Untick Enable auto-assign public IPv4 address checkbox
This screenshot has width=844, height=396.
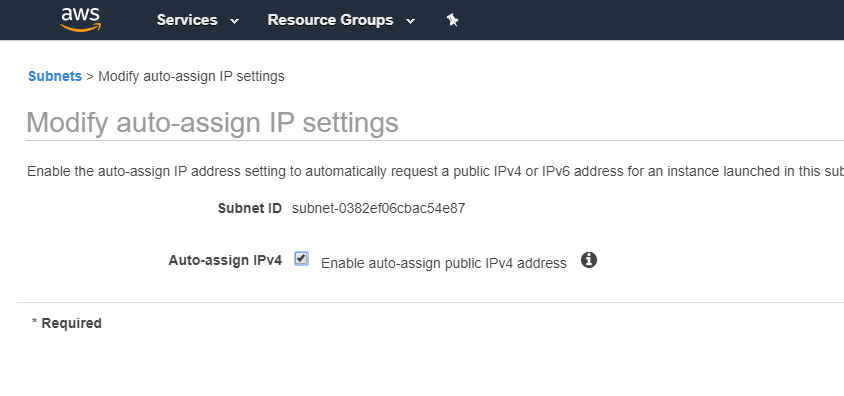pos(301,259)
